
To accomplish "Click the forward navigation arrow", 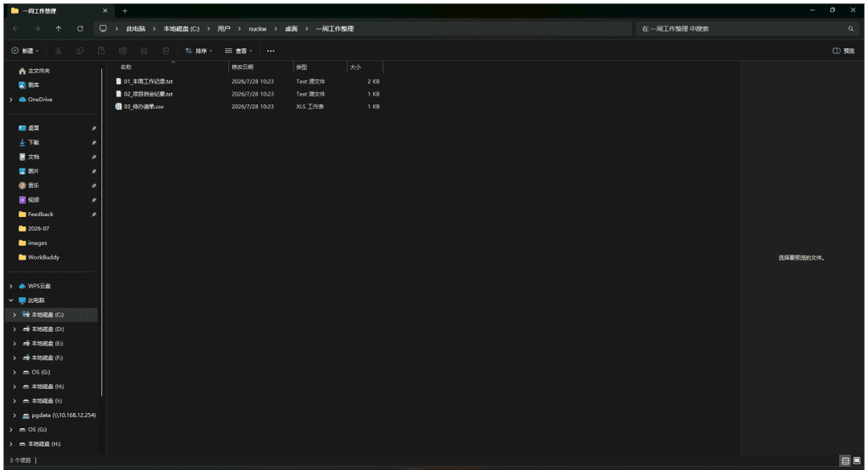I will click(36, 29).
